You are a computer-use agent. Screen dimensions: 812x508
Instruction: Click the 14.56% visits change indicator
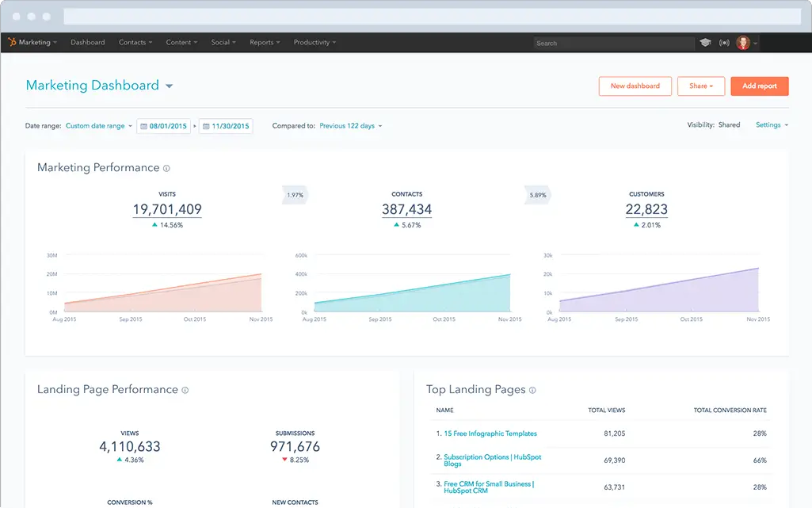pos(167,225)
